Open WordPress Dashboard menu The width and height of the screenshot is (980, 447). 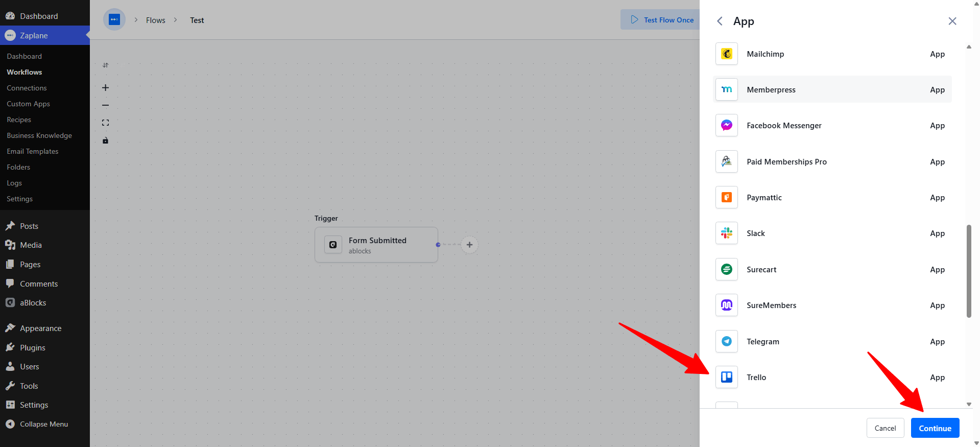click(x=45, y=16)
